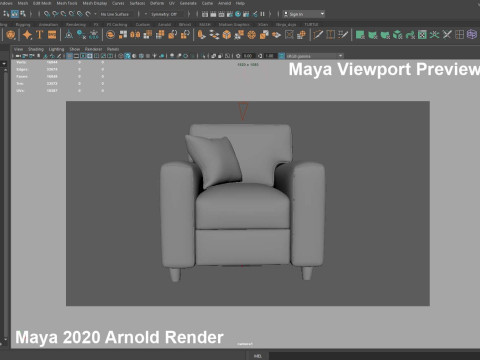Click the No Live Surface field

117,14
